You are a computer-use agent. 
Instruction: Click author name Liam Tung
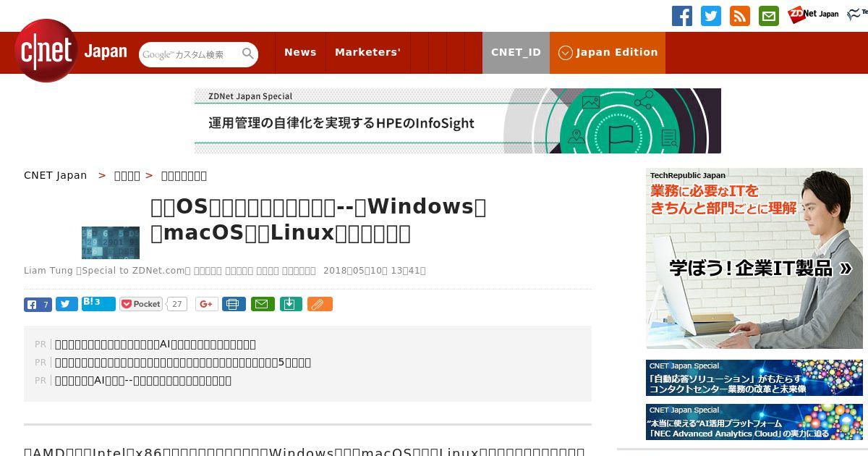[x=48, y=271]
